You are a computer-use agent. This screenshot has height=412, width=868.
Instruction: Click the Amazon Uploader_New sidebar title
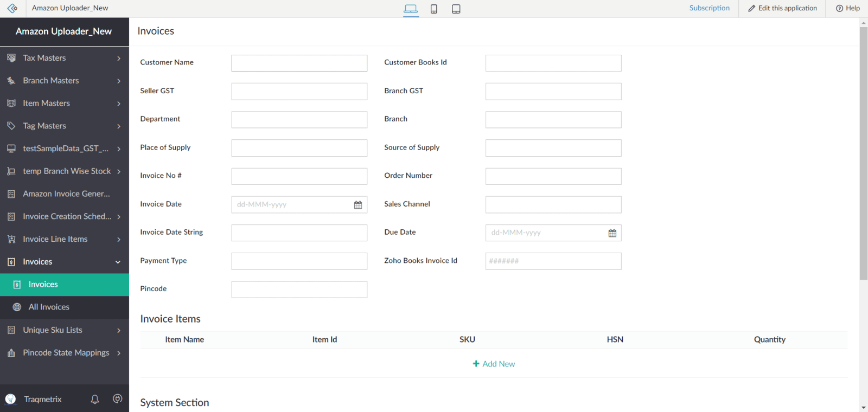[x=63, y=31]
